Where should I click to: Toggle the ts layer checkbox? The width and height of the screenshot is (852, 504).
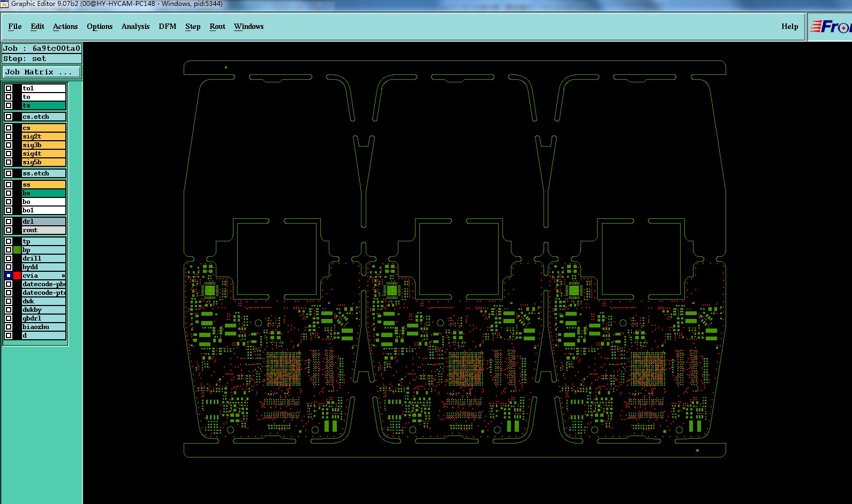click(x=9, y=105)
